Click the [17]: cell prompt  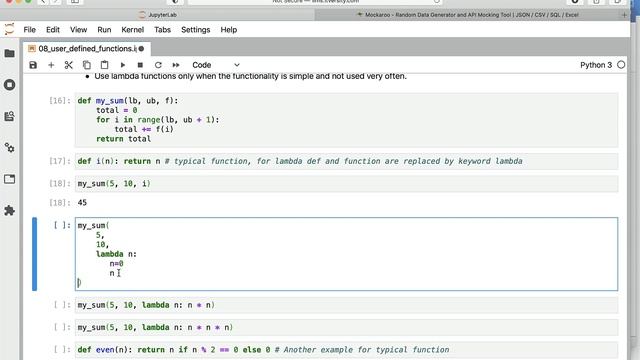[60, 161]
